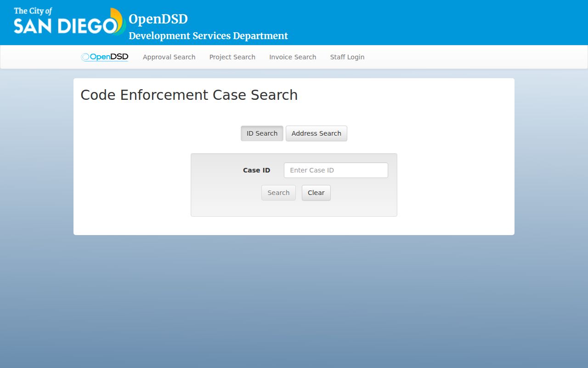Open the OpenDSD logo in navbar
The width and height of the screenshot is (588, 368).
click(105, 57)
